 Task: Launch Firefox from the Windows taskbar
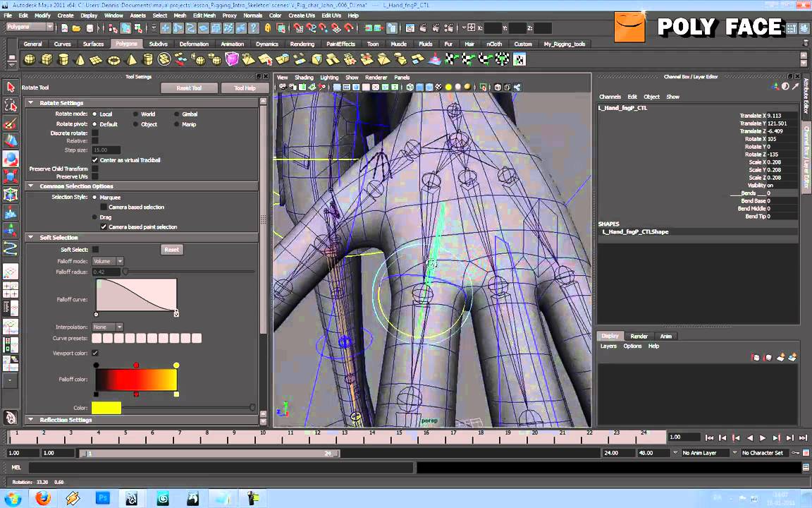(44, 499)
